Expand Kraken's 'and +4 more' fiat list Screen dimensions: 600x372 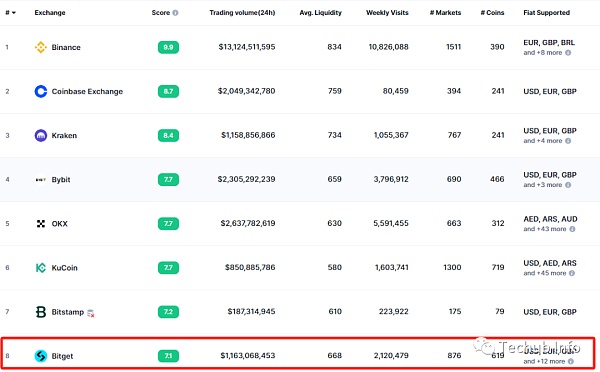pyautogui.click(x=543, y=141)
